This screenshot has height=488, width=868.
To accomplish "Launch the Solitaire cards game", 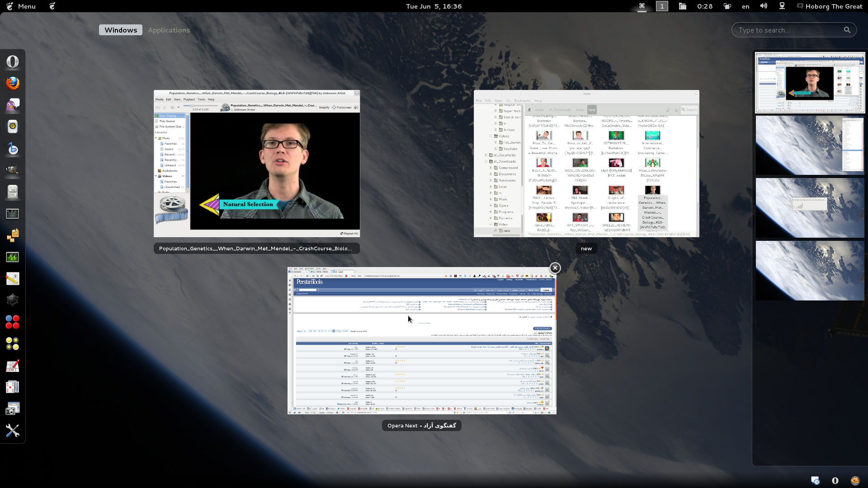I will (13, 387).
